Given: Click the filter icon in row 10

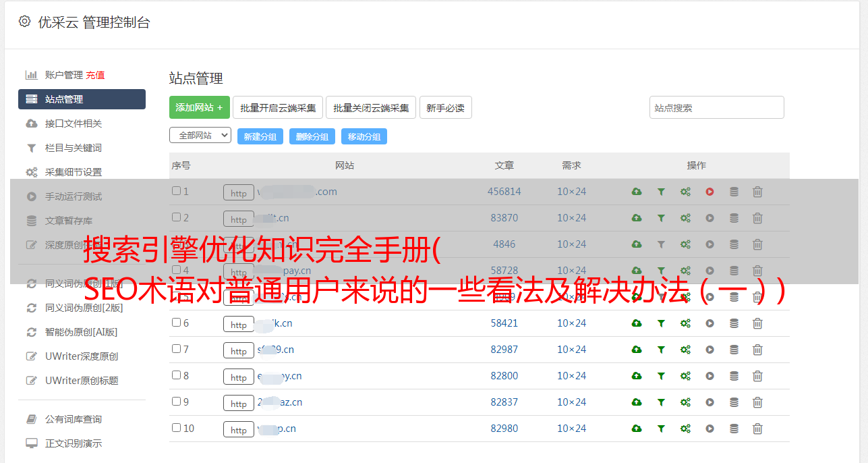Looking at the screenshot, I should coord(661,429).
